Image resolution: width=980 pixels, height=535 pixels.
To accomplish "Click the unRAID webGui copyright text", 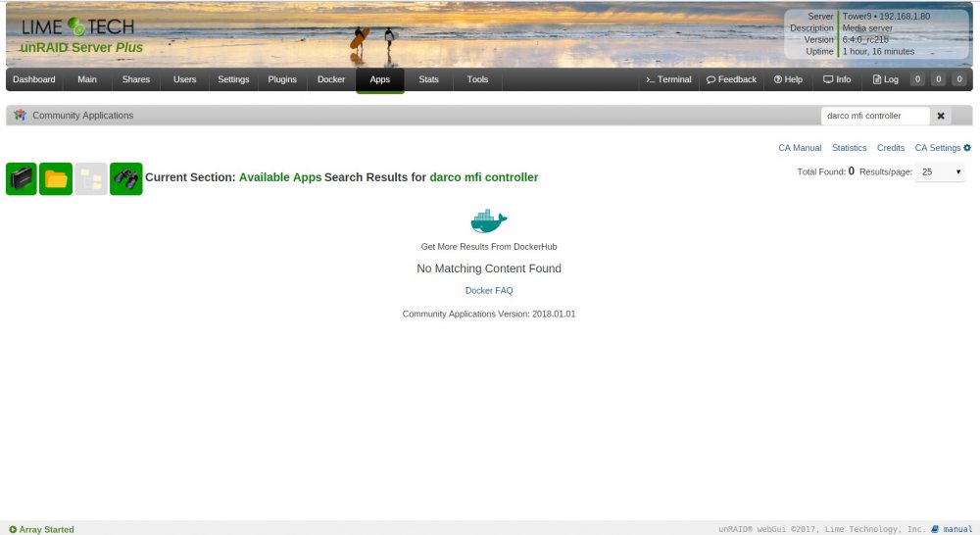I will click(x=822, y=529).
